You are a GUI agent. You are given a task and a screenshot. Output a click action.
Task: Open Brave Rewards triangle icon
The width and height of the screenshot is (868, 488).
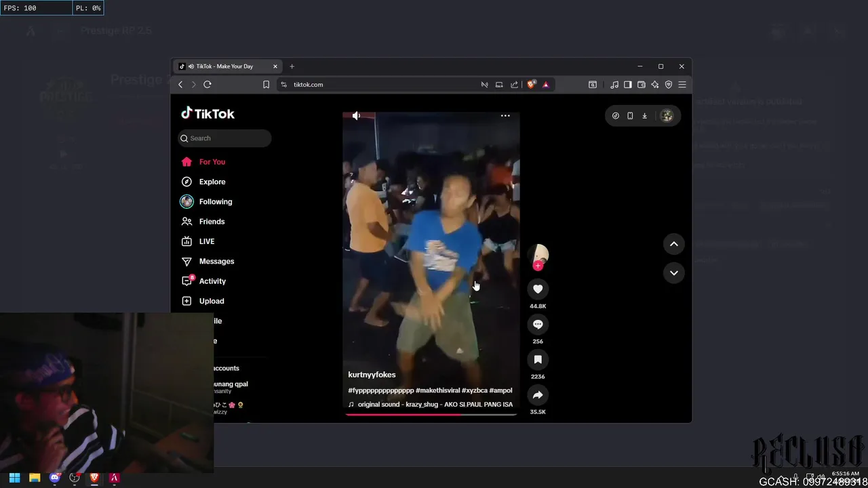click(545, 85)
